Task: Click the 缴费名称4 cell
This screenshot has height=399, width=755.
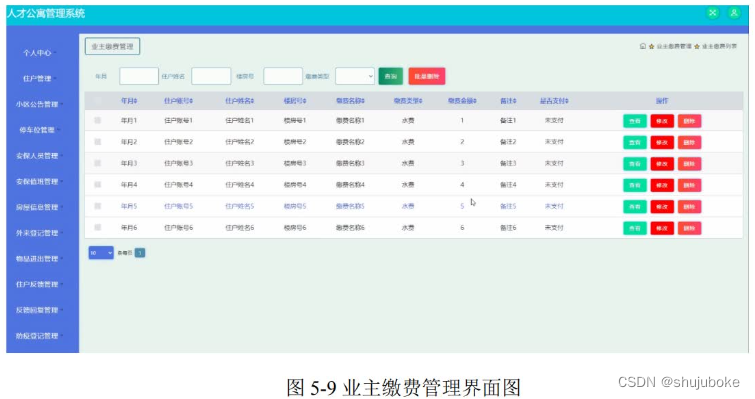Action: 350,184
